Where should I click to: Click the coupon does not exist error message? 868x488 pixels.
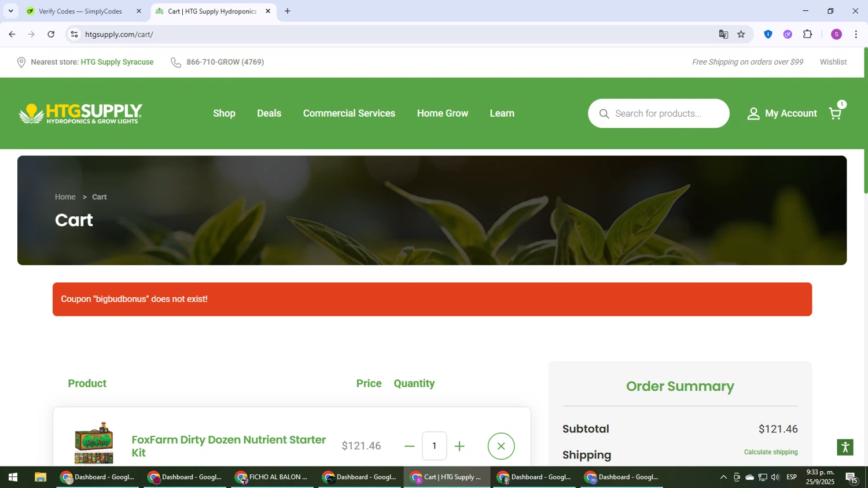coord(432,300)
